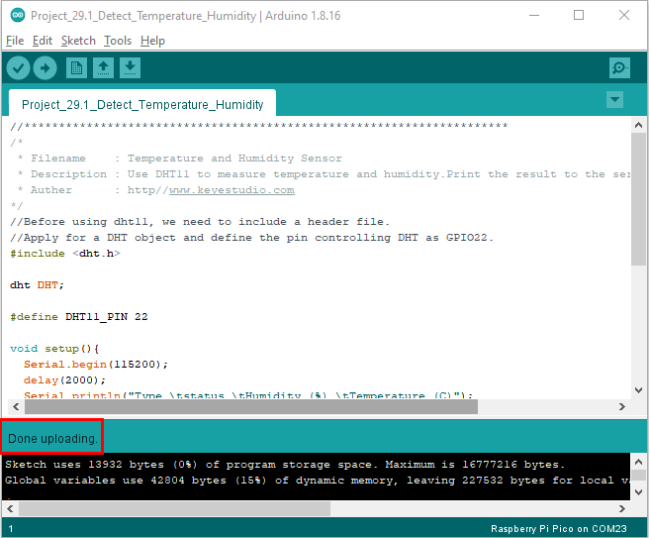The image size is (650, 538).
Task: Click the editor horizontal scrollbar thumb
Action: (x=251, y=407)
